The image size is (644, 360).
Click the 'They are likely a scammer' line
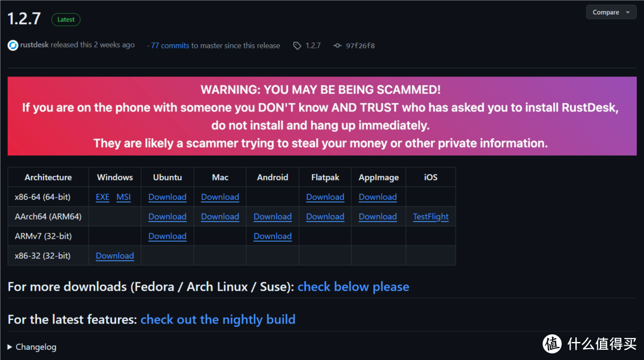click(x=320, y=143)
